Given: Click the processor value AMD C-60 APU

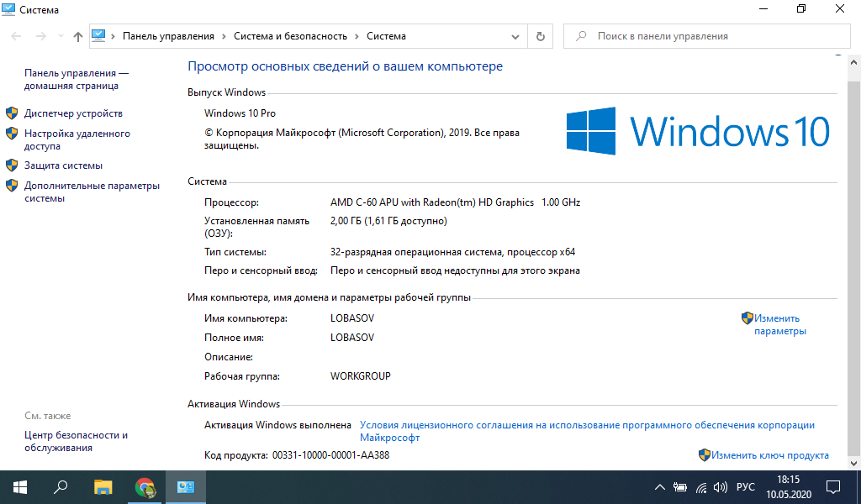Looking at the screenshot, I should coord(455,202).
